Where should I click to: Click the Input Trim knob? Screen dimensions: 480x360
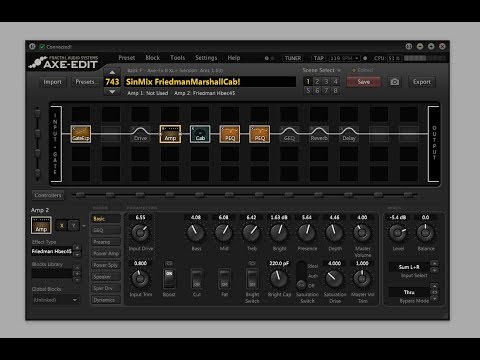point(140,279)
